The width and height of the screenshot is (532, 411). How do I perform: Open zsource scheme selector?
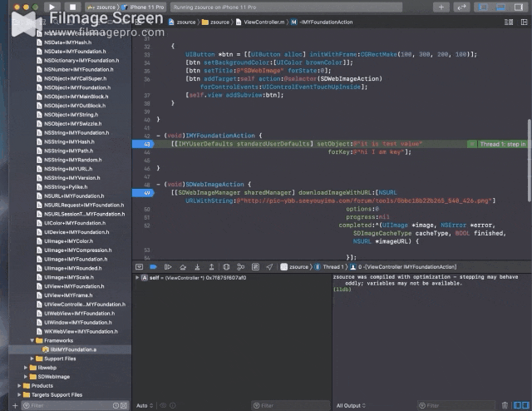(x=101, y=7)
